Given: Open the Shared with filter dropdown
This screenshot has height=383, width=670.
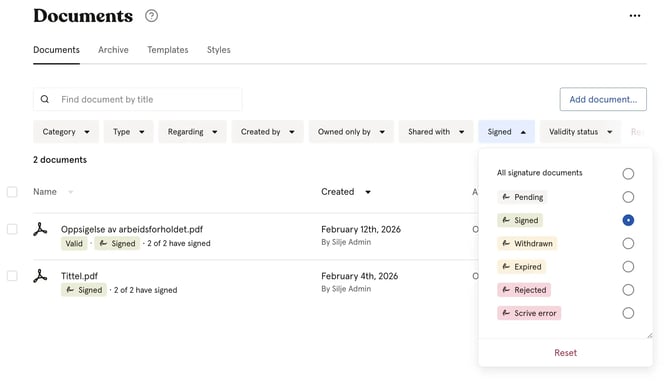Looking at the screenshot, I should pyautogui.click(x=436, y=132).
